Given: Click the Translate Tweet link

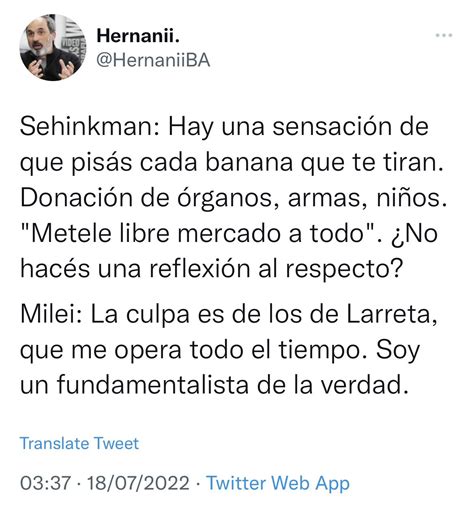Looking at the screenshot, I should [x=79, y=443].
